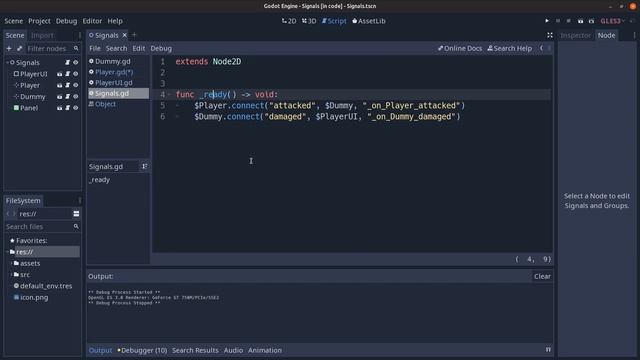Open the Editor menu

[x=92, y=21]
